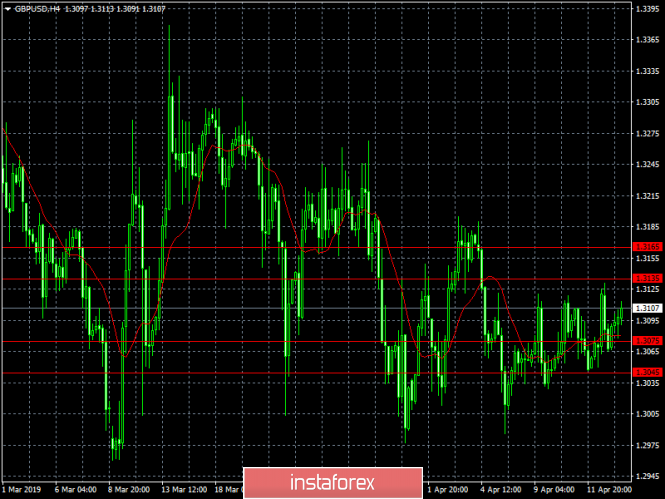665x499 pixels.
Task: Click the 1.3365 price scale value
Action: 648,40
